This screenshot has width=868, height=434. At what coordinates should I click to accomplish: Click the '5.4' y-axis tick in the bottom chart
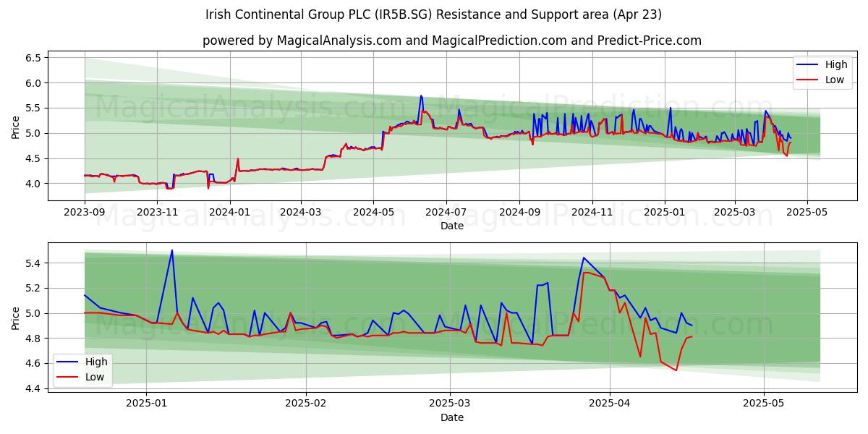34,263
